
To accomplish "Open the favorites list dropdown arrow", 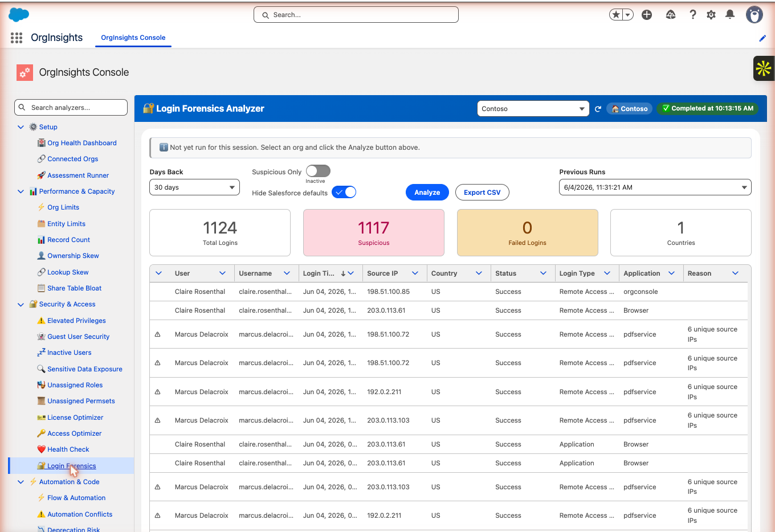I will tap(628, 15).
